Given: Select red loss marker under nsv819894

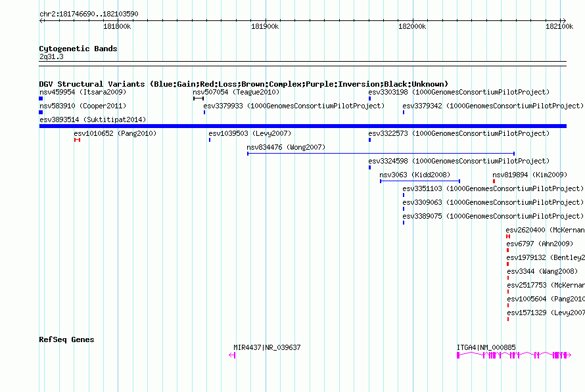Looking at the screenshot, I should (494, 181).
